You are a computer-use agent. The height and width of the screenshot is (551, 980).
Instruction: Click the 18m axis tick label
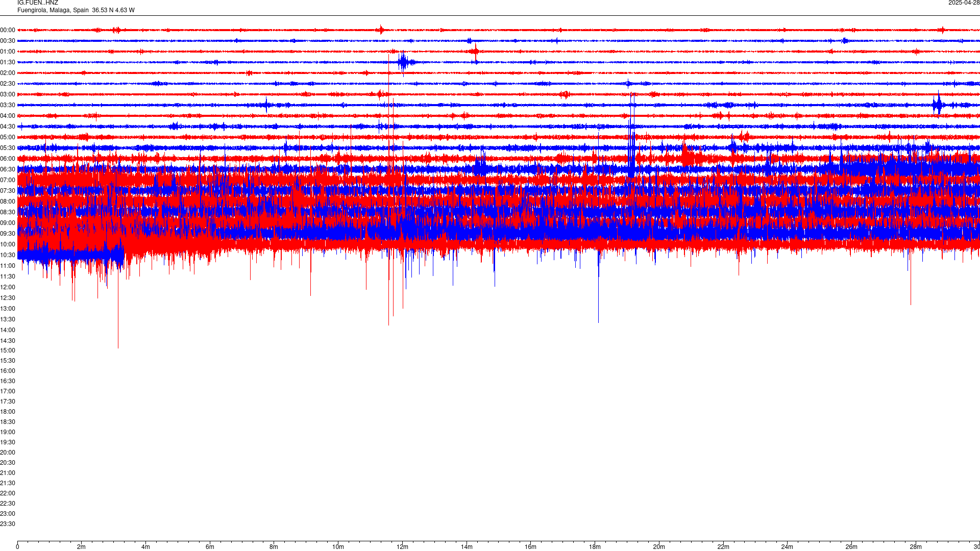point(595,547)
